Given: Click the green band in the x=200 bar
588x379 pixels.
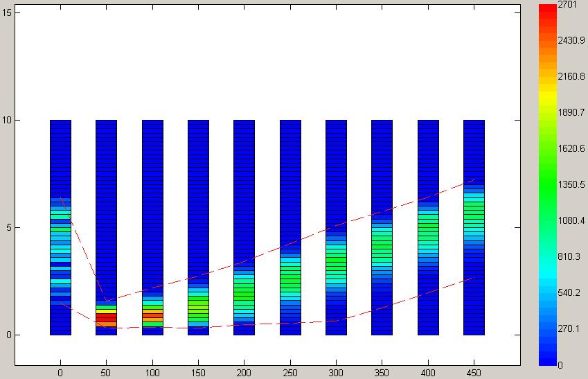Looking at the screenshot, I should pos(244,296).
